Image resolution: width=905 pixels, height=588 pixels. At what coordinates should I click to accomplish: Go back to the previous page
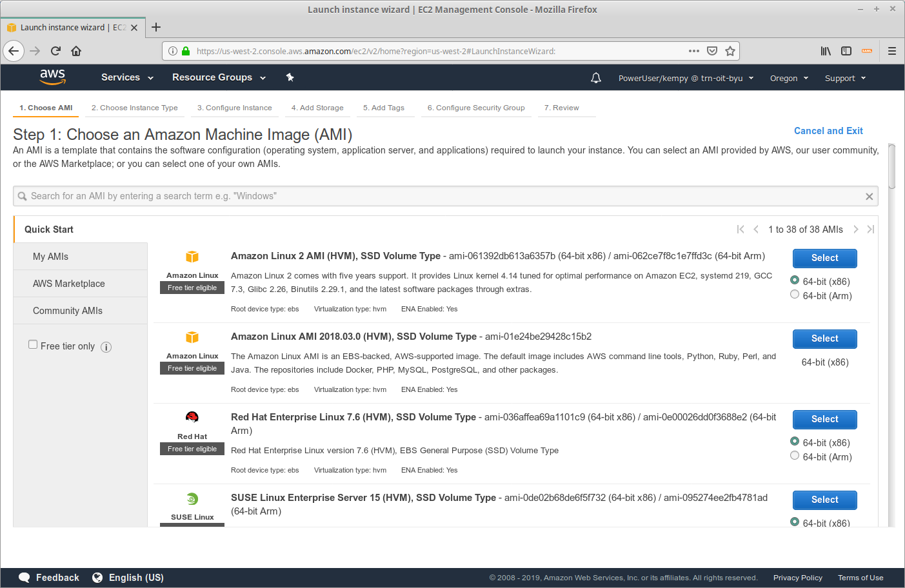click(x=14, y=51)
